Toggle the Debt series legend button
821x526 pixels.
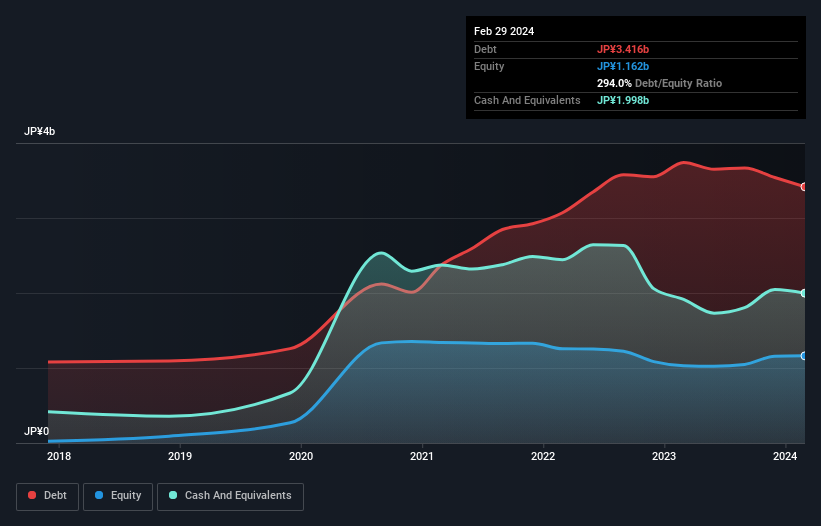click(47, 496)
